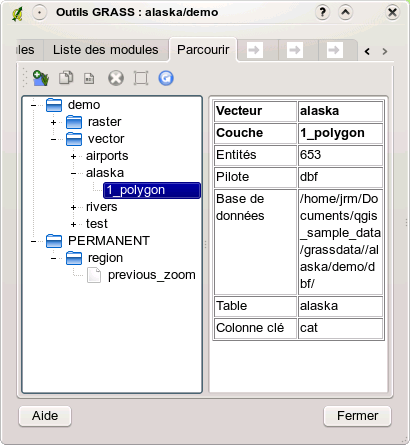Collapse the vector folder
410x445 pixels.
click(53, 139)
